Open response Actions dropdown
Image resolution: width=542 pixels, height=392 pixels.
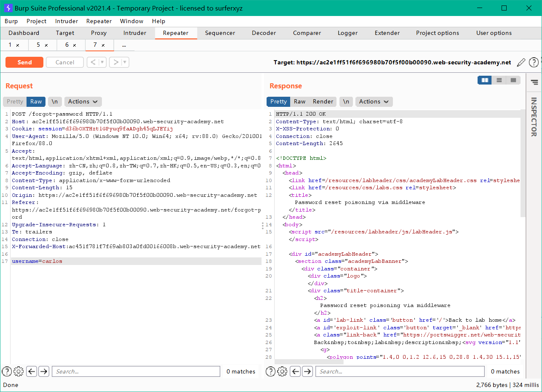tap(374, 101)
